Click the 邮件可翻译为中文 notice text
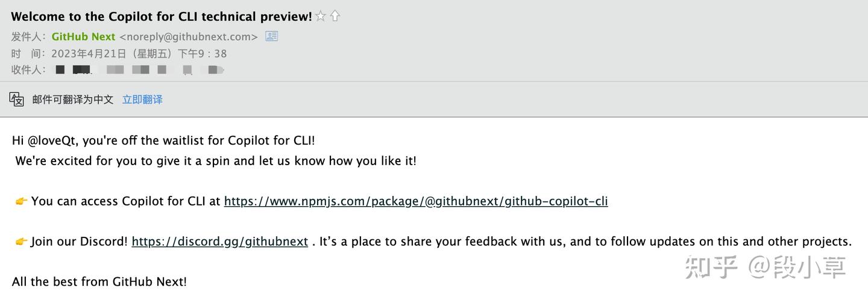The width and height of the screenshot is (868, 302). click(x=73, y=99)
